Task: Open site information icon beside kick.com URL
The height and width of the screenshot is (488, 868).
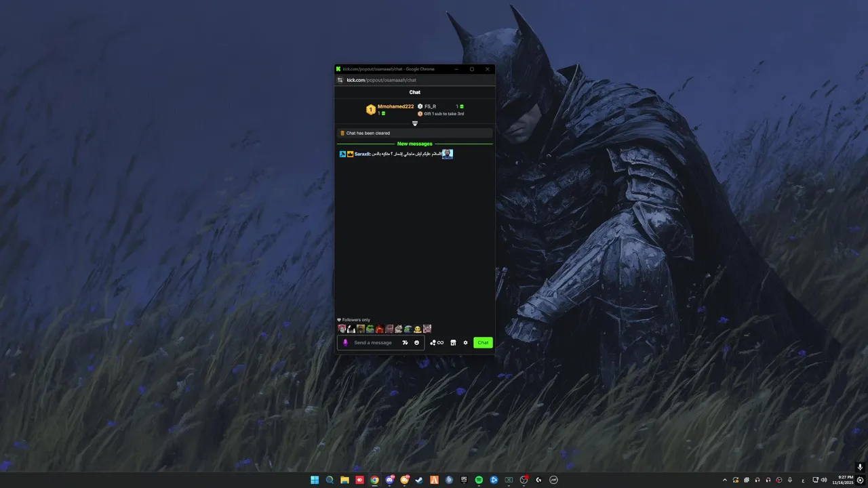Action: click(340, 80)
